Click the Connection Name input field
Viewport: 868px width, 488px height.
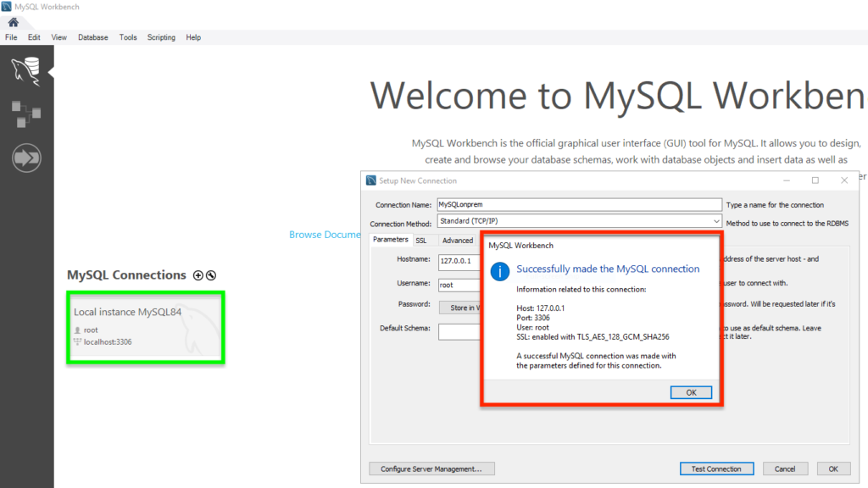[x=579, y=204]
